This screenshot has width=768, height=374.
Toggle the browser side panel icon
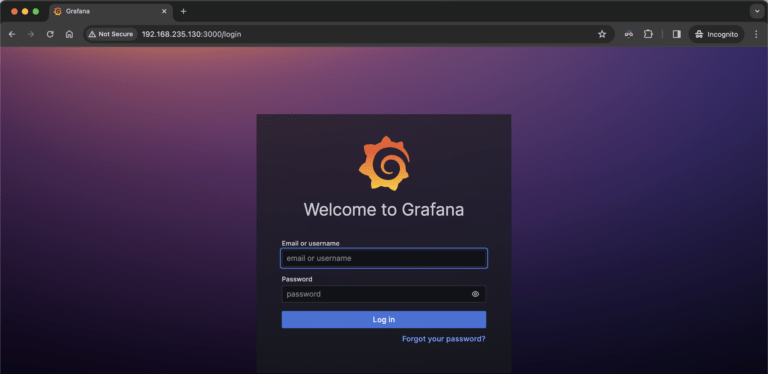pyautogui.click(x=676, y=34)
